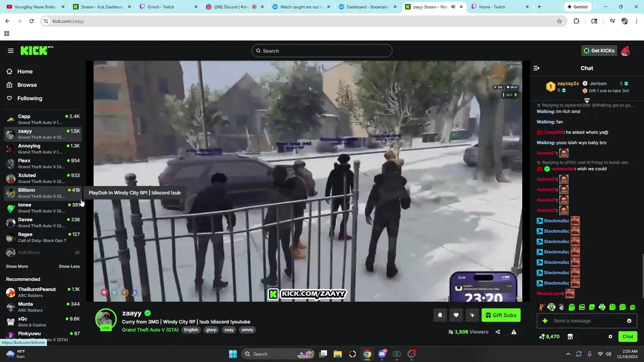Screen dimensions: 644x362
Task: Click the Get KICKs button
Action: click(599, 51)
